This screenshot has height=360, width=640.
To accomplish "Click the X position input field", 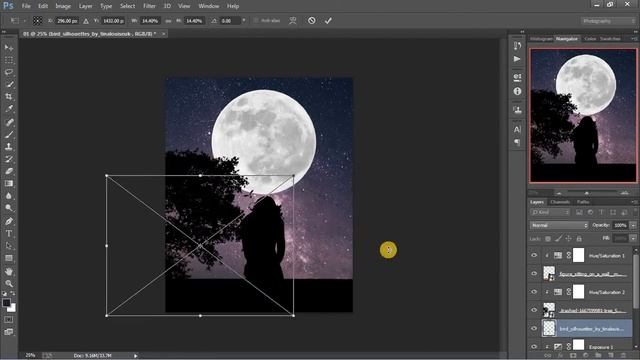I will pyautogui.click(x=67, y=21).
